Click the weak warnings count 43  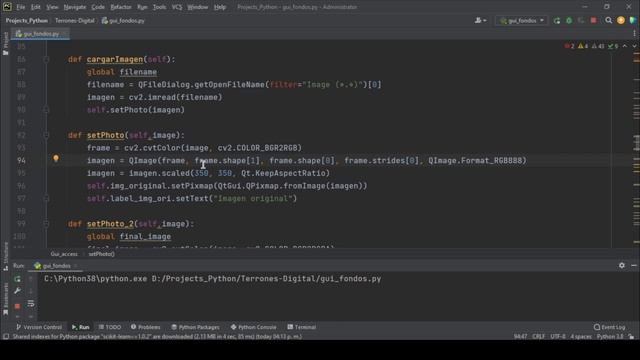(x=598, y=46)
